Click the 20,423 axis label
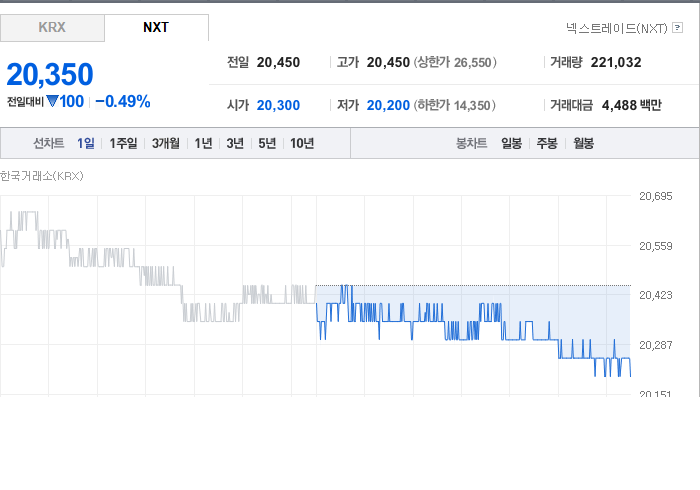The image size is (700, 490). (x=656, y=295)
